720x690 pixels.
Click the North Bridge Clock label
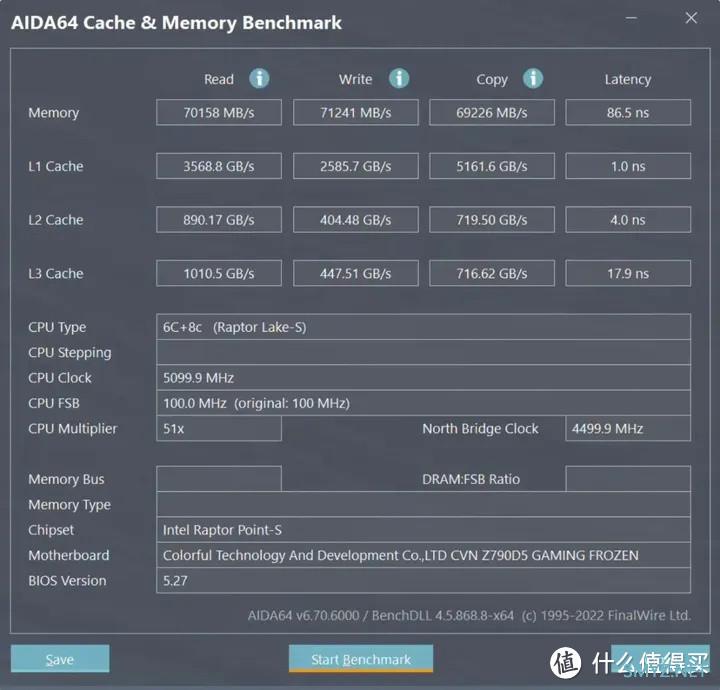[480, 428]
